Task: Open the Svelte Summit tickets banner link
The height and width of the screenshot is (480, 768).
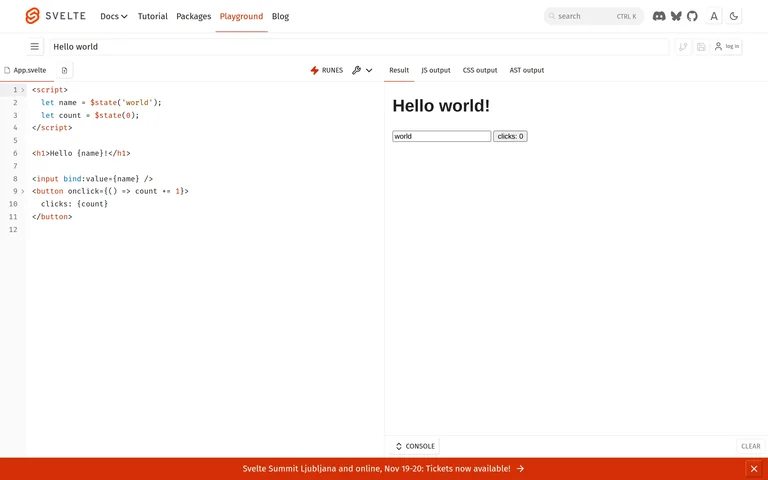Action: [x=383, y=469]
